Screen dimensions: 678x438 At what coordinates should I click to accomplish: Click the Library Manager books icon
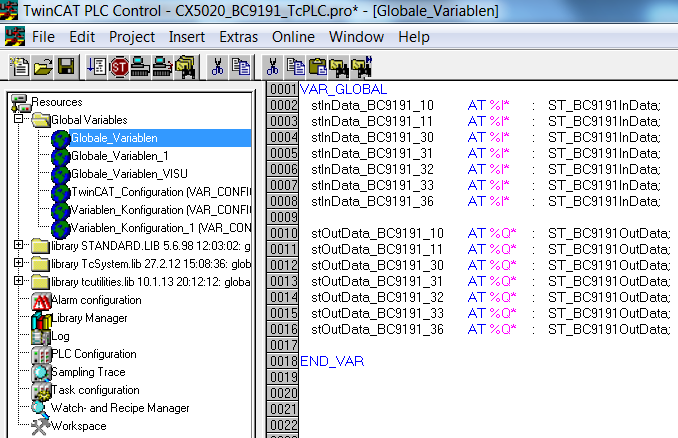click(x=41, y=320)
